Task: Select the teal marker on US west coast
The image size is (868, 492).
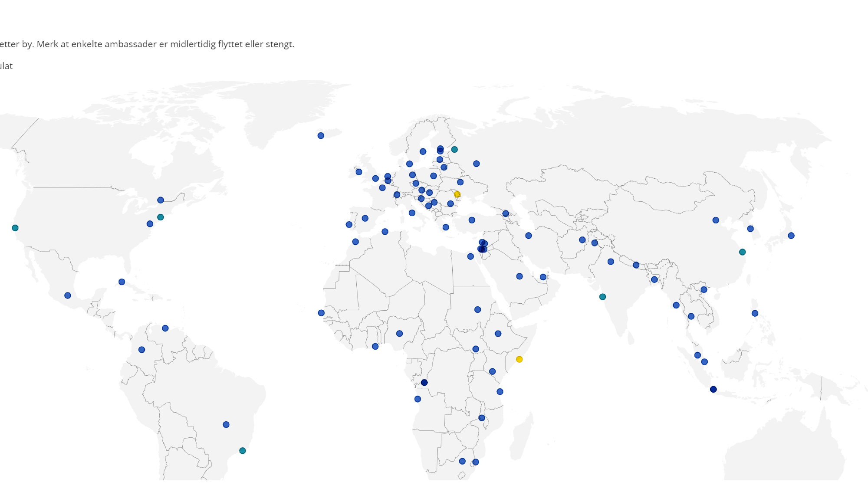Action: tap(15, 228)
